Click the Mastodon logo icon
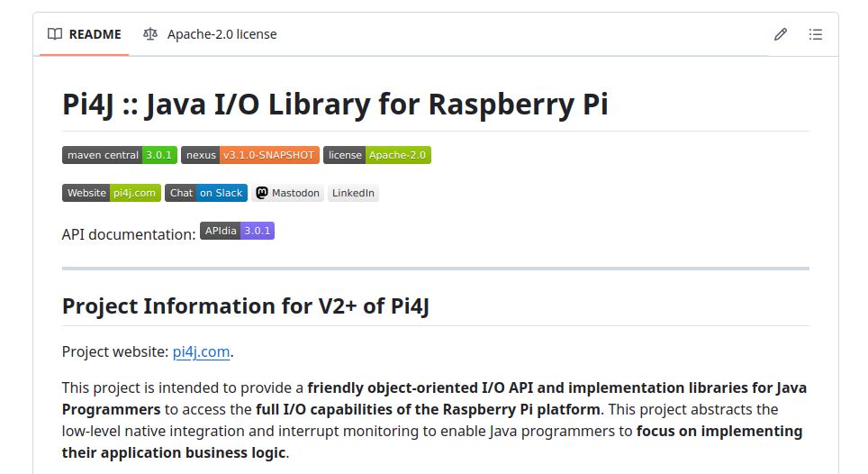The image size is (868, 474). (262, 193)
